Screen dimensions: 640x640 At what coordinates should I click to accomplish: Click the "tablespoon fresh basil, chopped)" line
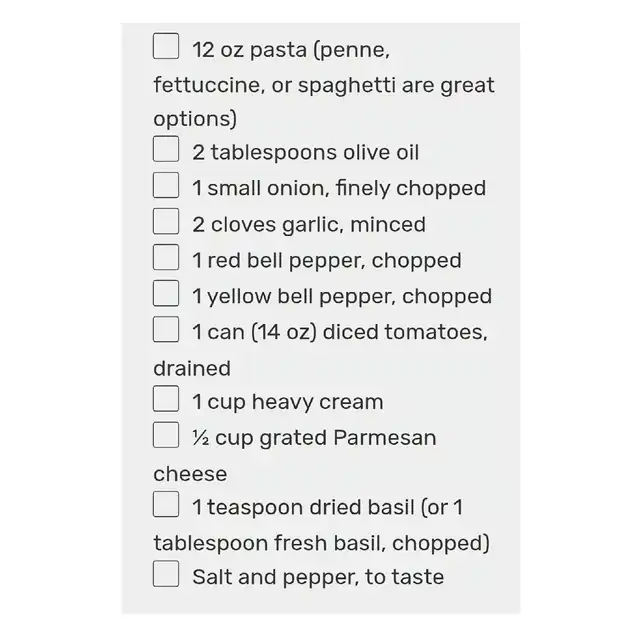pyautogui.click(x=321, y=544)
